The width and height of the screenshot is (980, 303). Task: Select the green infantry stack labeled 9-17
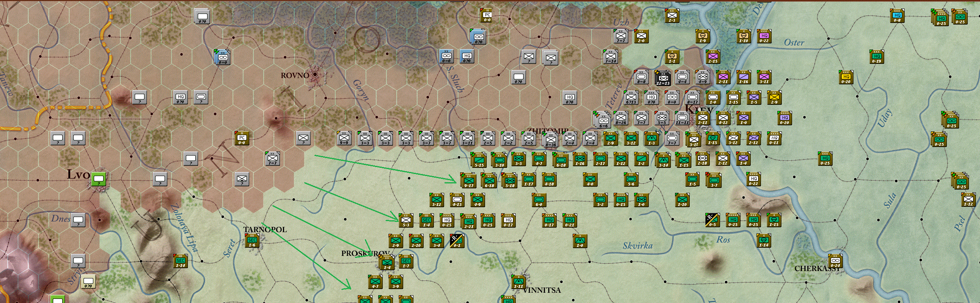[x=468, y=180]
